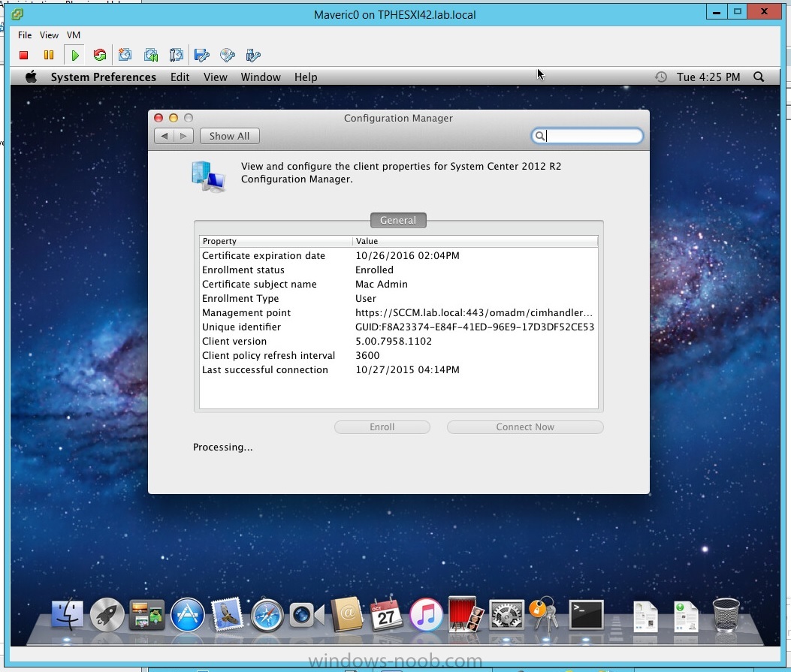Launch App Store from the Dock
This screenshot has width=791, height=672.
point(187,615)
